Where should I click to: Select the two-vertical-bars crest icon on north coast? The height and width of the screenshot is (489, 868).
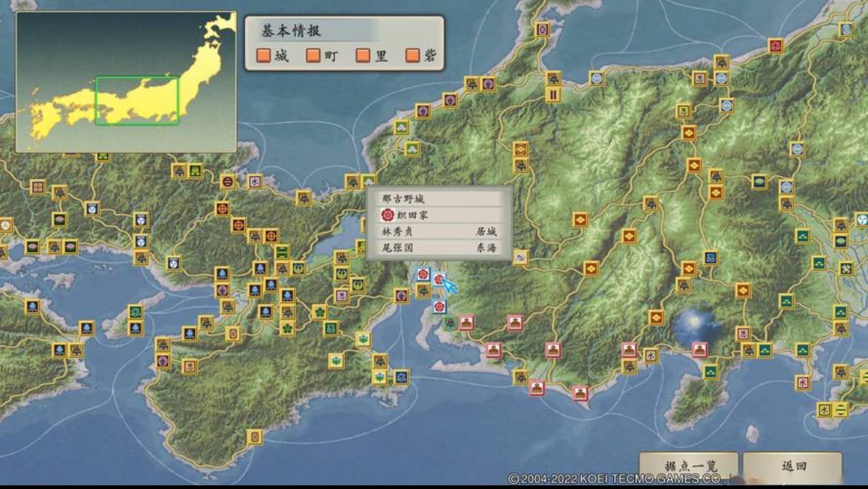[x=553, y=94]
